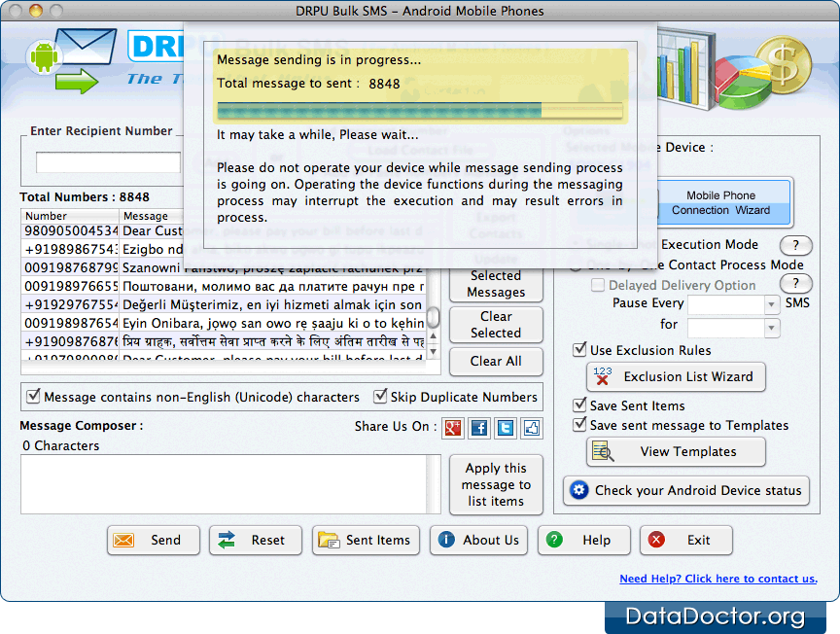Screen dimensions: 840x634
Task: Apply this message to list items
Action: tap(496, 484)
